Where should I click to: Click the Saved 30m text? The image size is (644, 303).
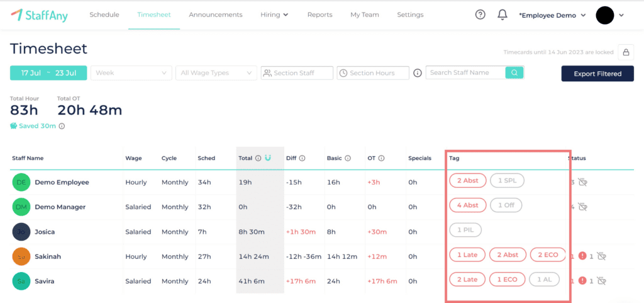37,126
